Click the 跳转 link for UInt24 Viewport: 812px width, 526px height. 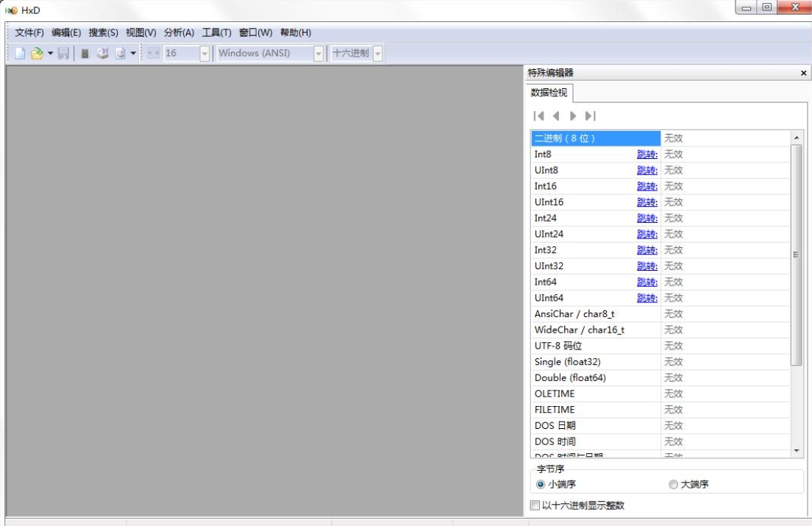tap(647, 235)
